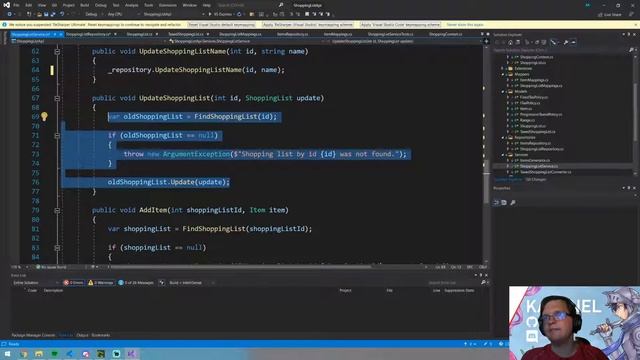Select ShoppingListService.cs in Solution Explorer
Image resolution: width=640 pixels, height=360 pixels.
pyautogui.click(x=539, y=167)
